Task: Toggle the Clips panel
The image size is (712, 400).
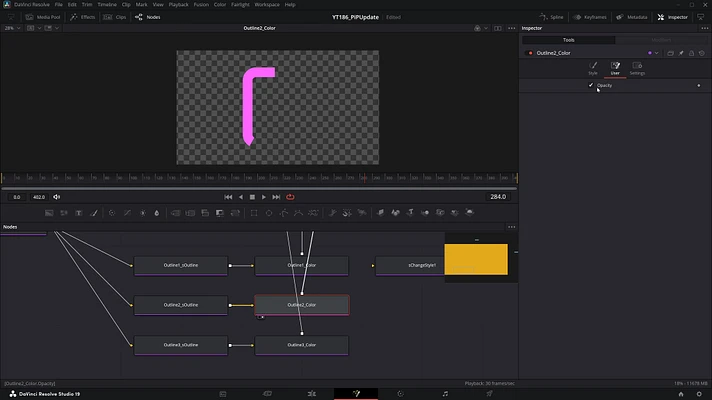Action: coord(114,17)
